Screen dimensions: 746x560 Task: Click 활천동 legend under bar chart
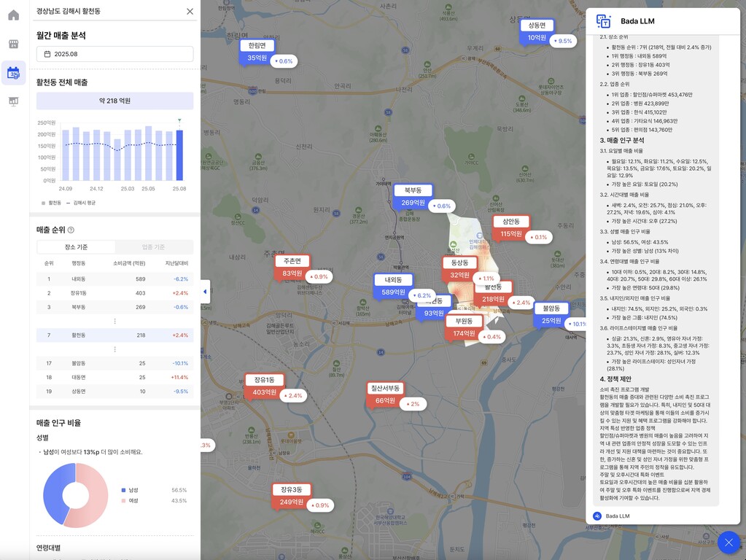point(51,203)
